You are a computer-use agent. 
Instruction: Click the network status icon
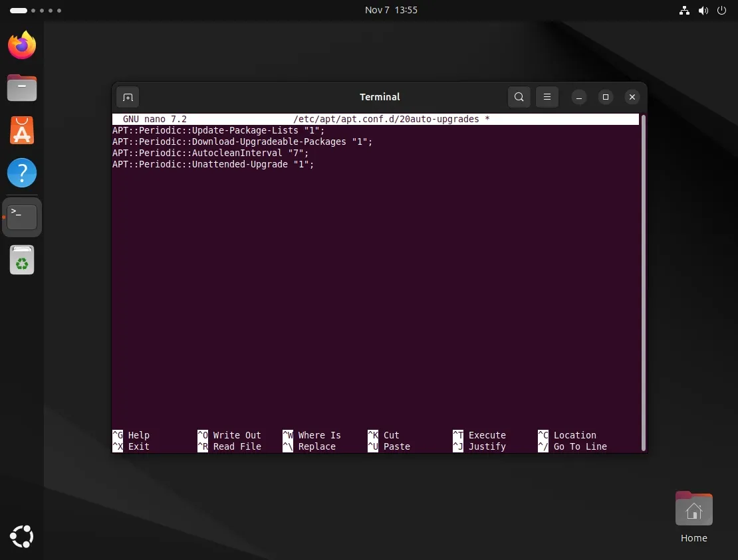[684, 11]
